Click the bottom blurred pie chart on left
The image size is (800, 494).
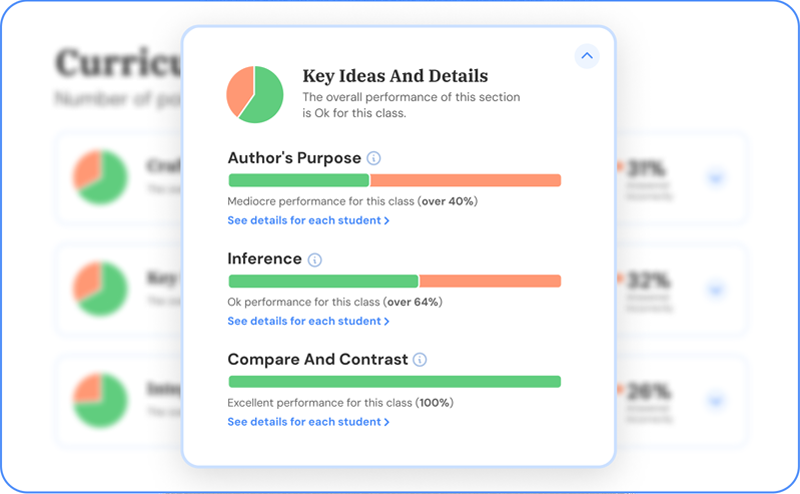click(100, 400)
